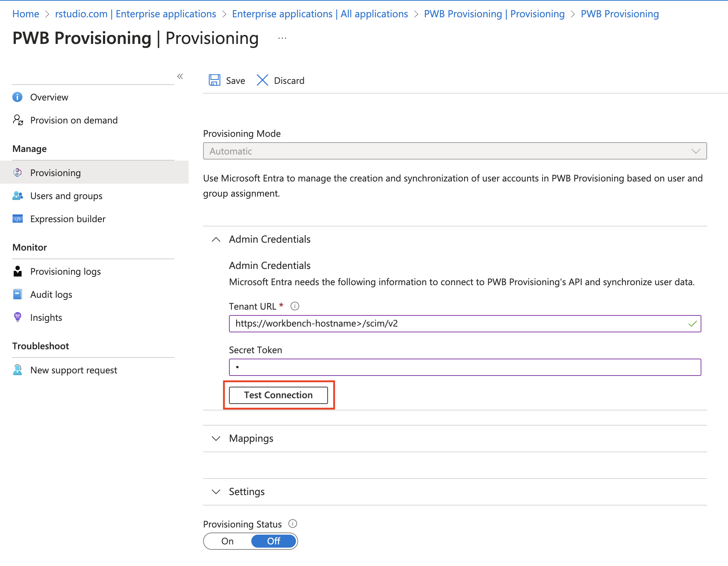
Task: Click the Provisioning logs icon
Action: [18, 271]
